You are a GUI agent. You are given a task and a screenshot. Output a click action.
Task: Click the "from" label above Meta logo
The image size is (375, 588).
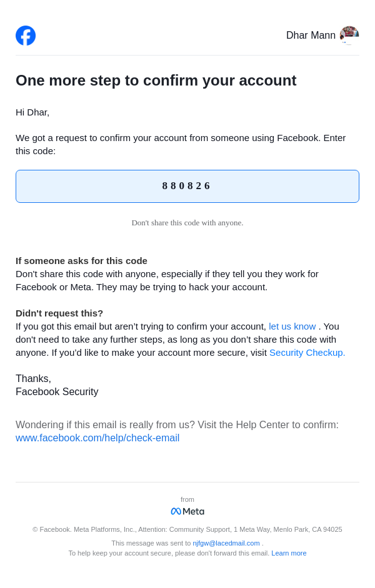[187, 499]
